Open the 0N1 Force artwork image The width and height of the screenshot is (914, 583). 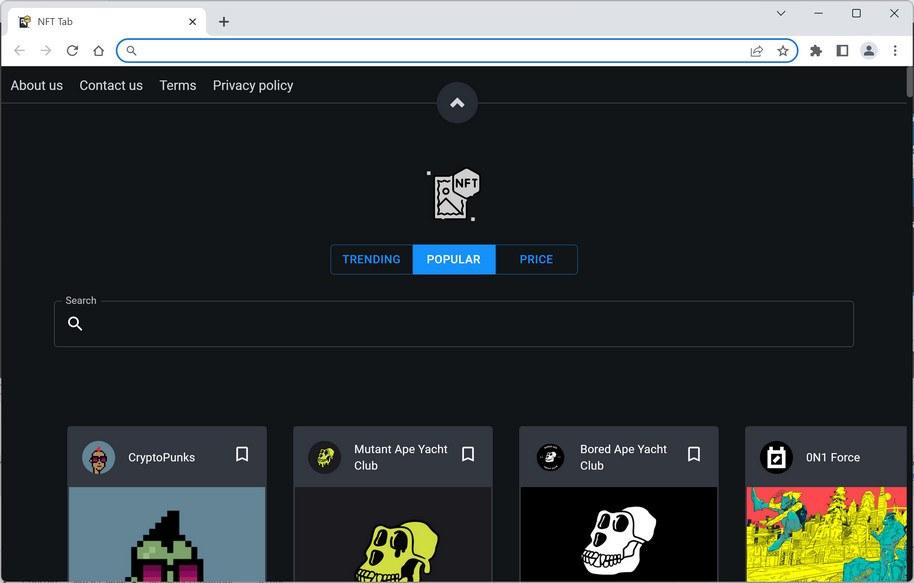click(x=826, y=535)
